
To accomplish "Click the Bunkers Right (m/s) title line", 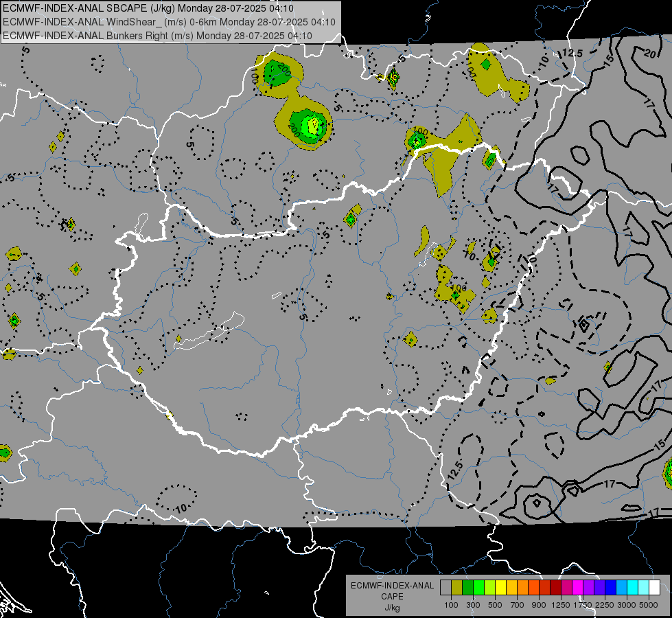I will pos(157,36).
